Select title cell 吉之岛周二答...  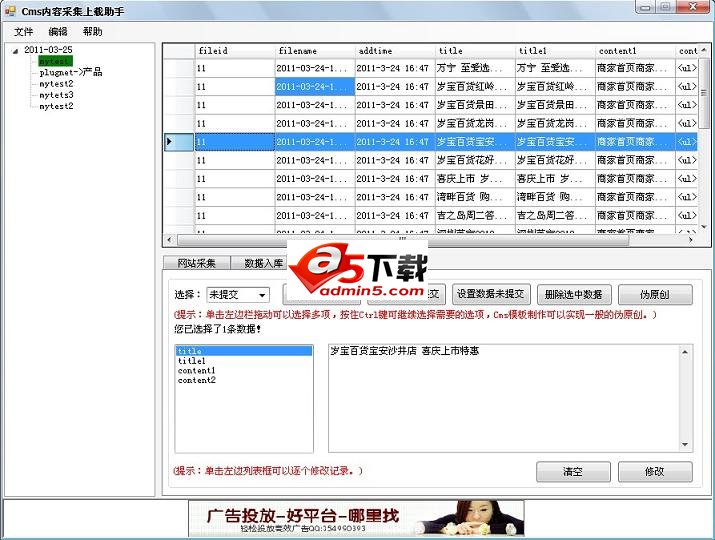tap(475, 215)
